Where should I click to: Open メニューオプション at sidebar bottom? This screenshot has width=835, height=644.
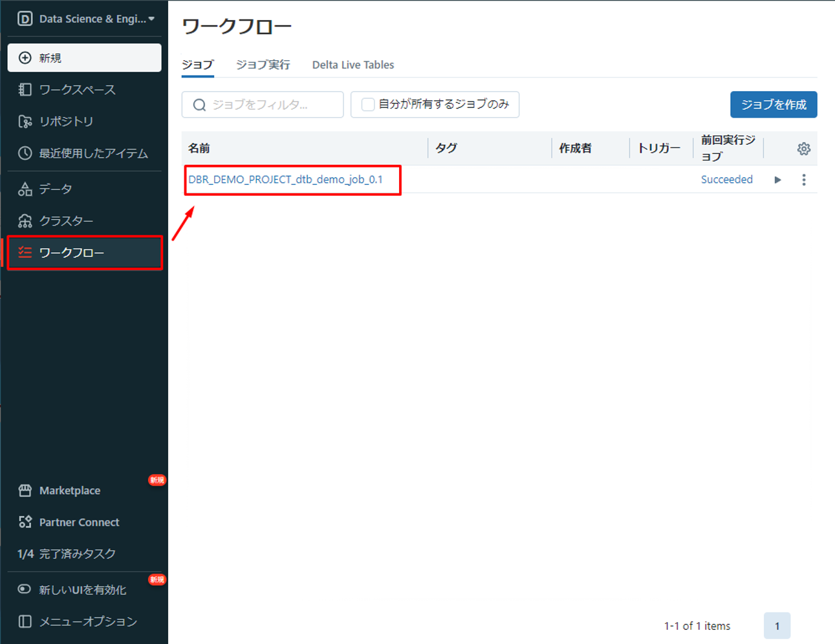pos(84,622)
